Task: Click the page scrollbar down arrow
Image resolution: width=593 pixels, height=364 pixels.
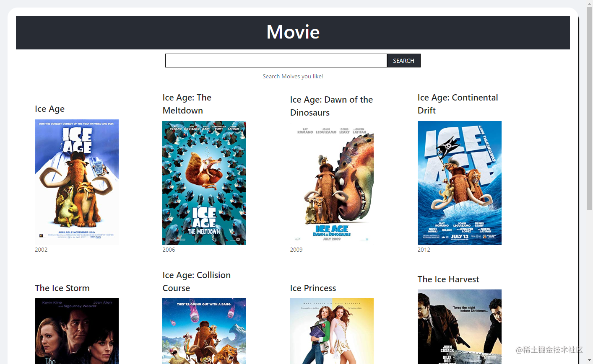Action: (589, 360)
